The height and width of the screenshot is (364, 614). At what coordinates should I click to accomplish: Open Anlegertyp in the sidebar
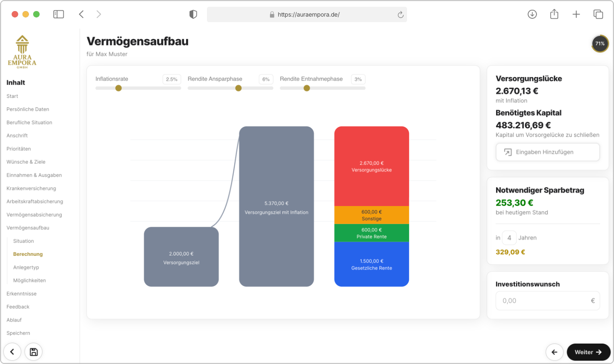[26, 267]
